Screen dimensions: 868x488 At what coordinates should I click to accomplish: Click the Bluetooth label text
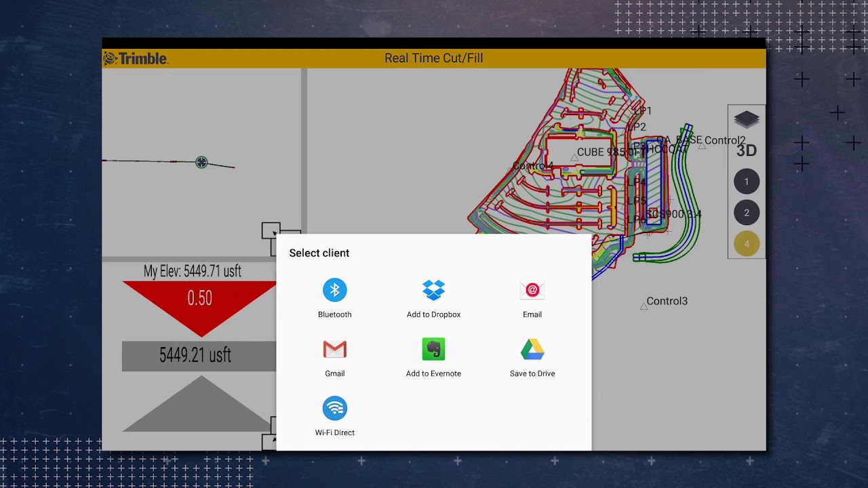(334, 314)
